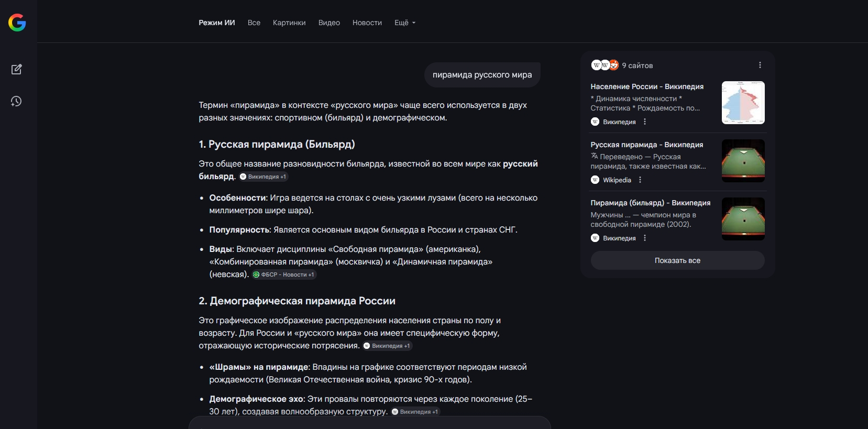Click the stacked site favicons next to 9 сайтов
The width and height of the screenshot is (868, 429).
tap(605, 65)
